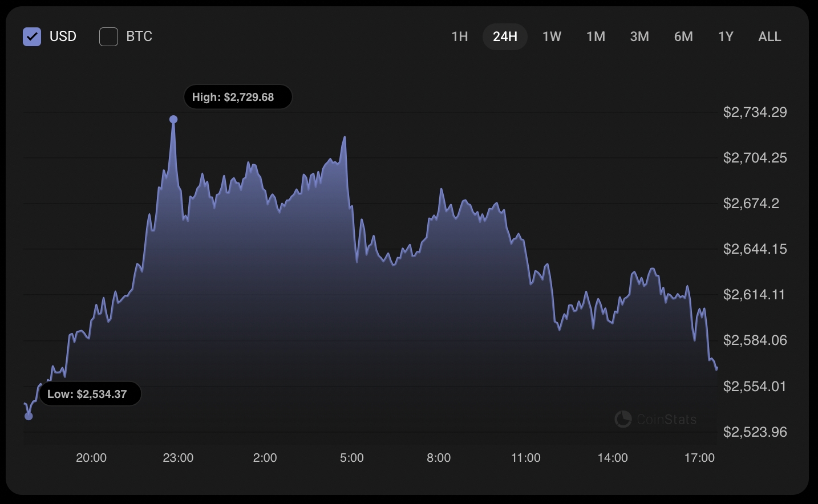Switch chart to 1M range
The image size is (818, 504).
pyautogui.click(x=596, y=36)
